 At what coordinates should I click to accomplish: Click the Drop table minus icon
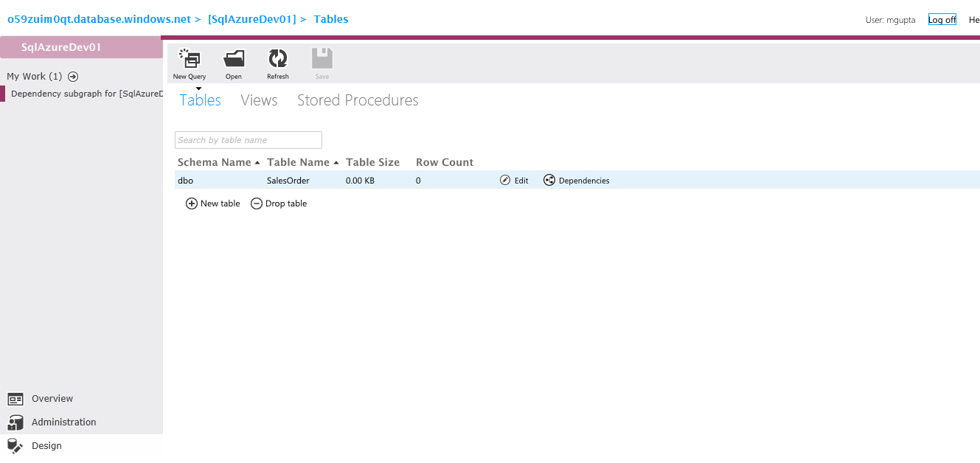pos(257,203)
